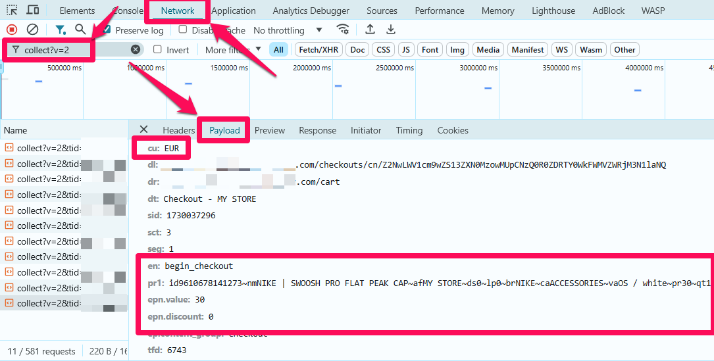The width and height of the screenshot is (714, 361).
Task: Open network conditions wifi icon
Action: [342, 30]
